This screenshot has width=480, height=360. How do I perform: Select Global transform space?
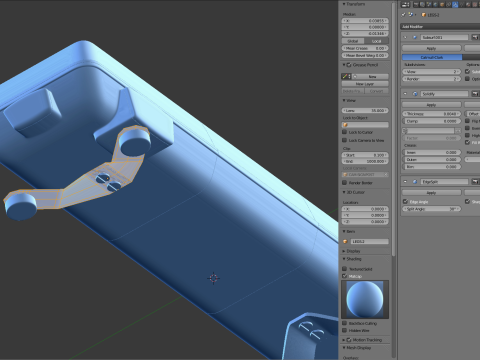[x=353, y=41]
